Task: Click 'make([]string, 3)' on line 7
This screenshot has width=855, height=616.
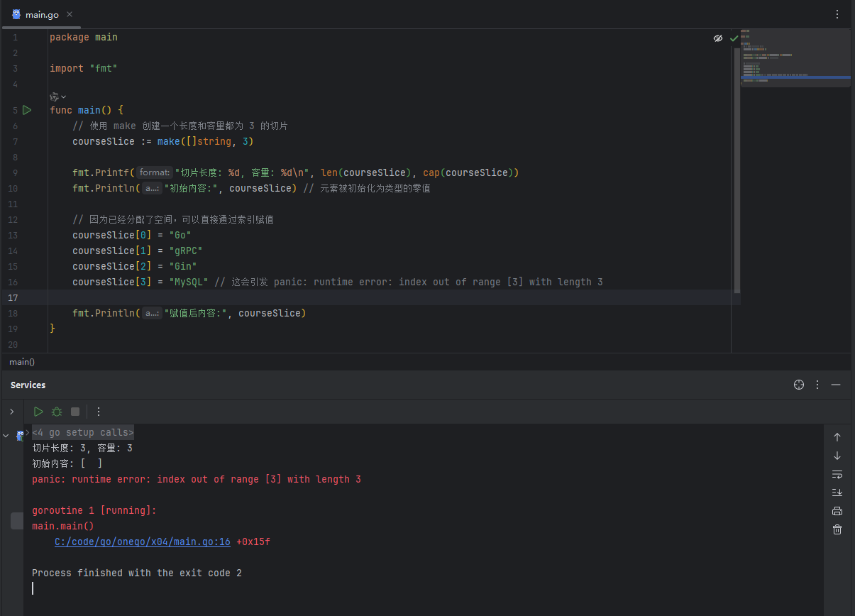Action: (x=206, y=141)
